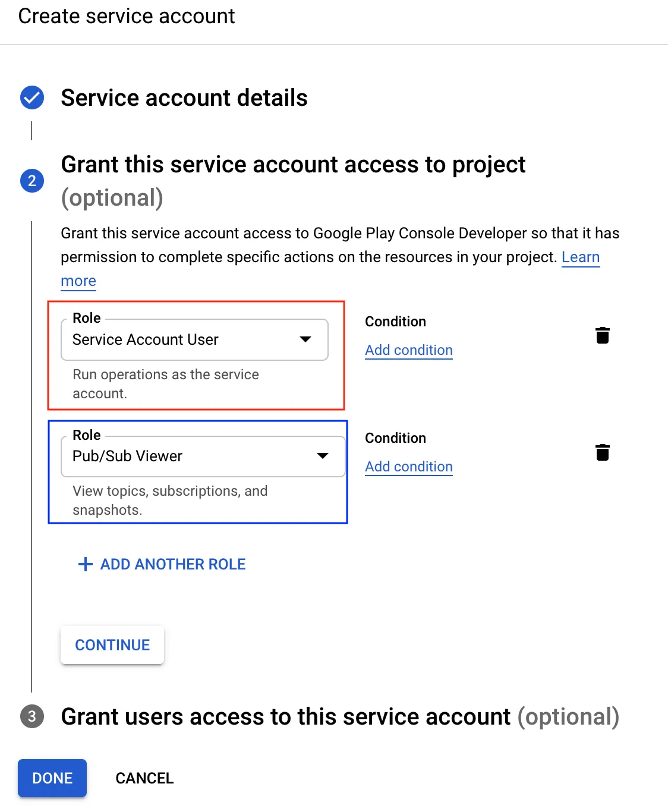Click the blue checkmark for Service account details

coord(32,97)
